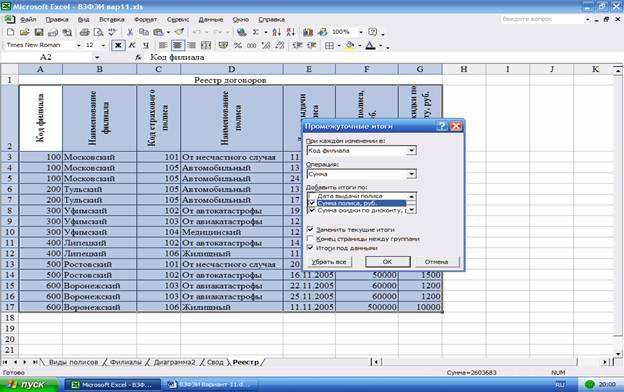Image resolution: width=624 pixels, height=392 pixels.
Task: Click the Open file folder icon
Action: 25,32
